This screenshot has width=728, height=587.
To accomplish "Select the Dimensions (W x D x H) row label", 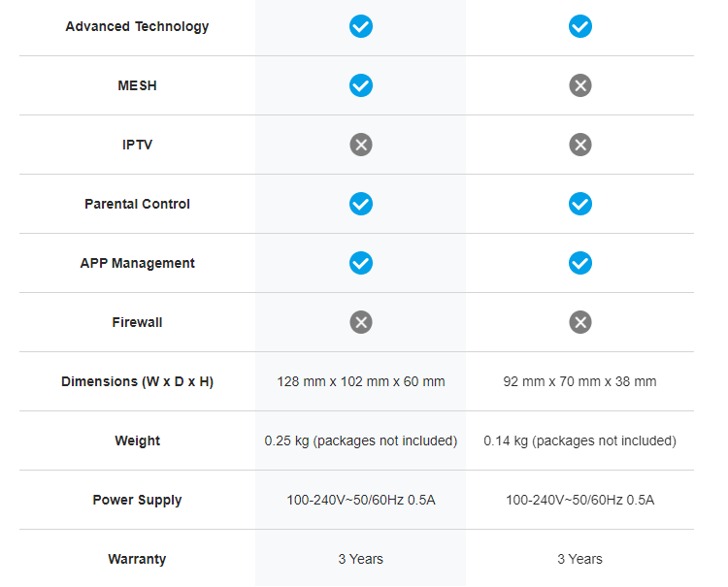I will (137, 381).
